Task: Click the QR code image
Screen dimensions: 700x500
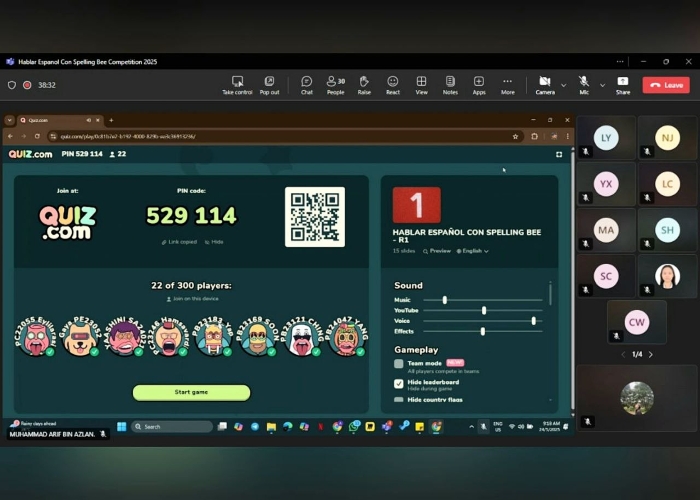Action: (x=315, y=217)
